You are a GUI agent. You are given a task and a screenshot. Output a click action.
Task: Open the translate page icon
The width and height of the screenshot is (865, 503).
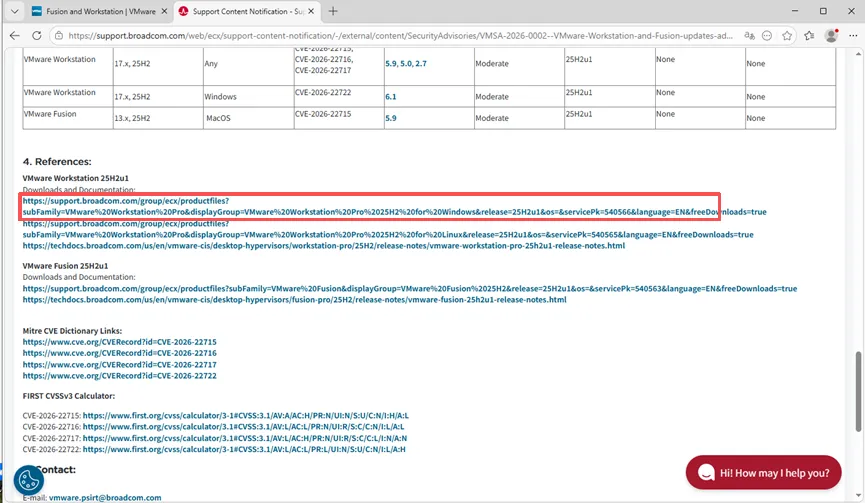[x=749, y=35]
